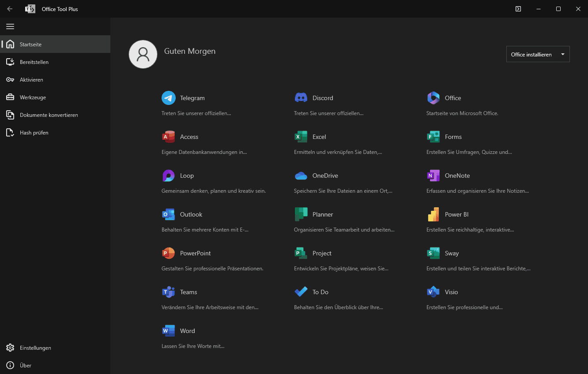This screenshot has height=374, width=588.
Task: Click 'Startseite von Microsoft Office.' description
Action: tap(462, 113)
